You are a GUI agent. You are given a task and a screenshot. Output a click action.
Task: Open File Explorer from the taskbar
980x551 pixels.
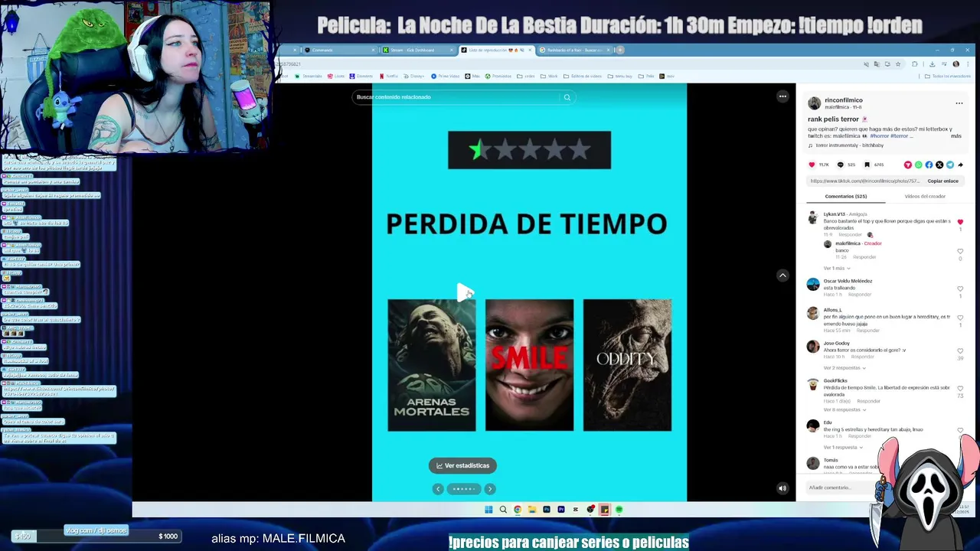pyautogui.click(x=532, y=510)
